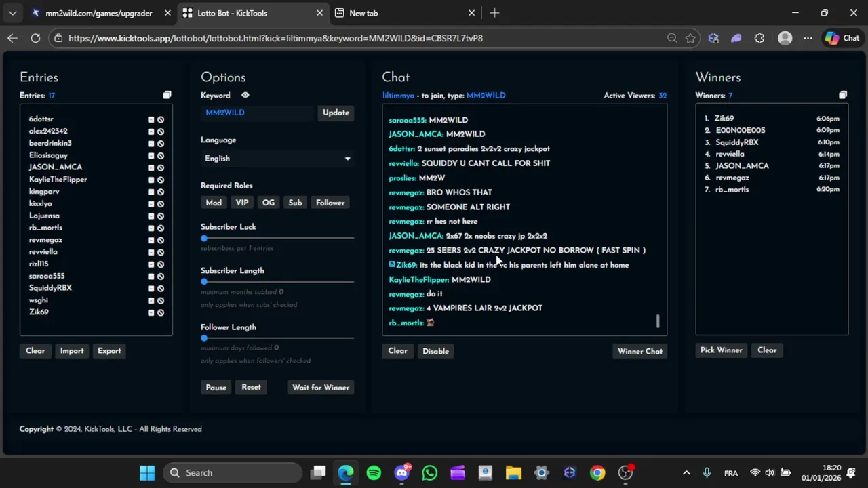Expand the English language dropdown
The image size is (868, 488).
pos(277,158)
